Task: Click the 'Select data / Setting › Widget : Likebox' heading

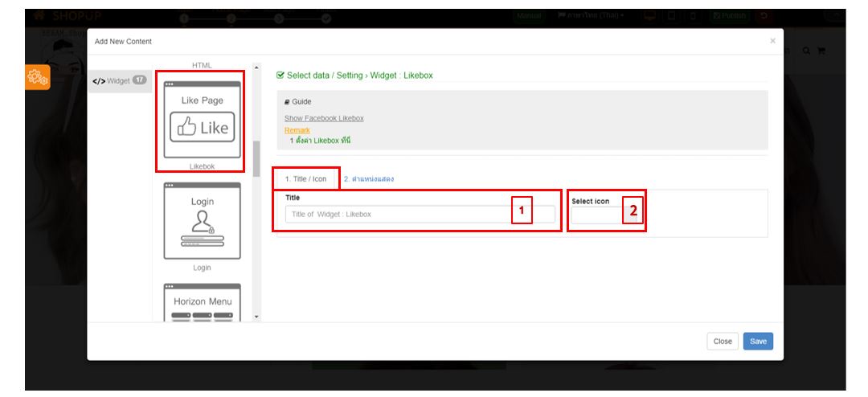Action: (x=354, y=76)
